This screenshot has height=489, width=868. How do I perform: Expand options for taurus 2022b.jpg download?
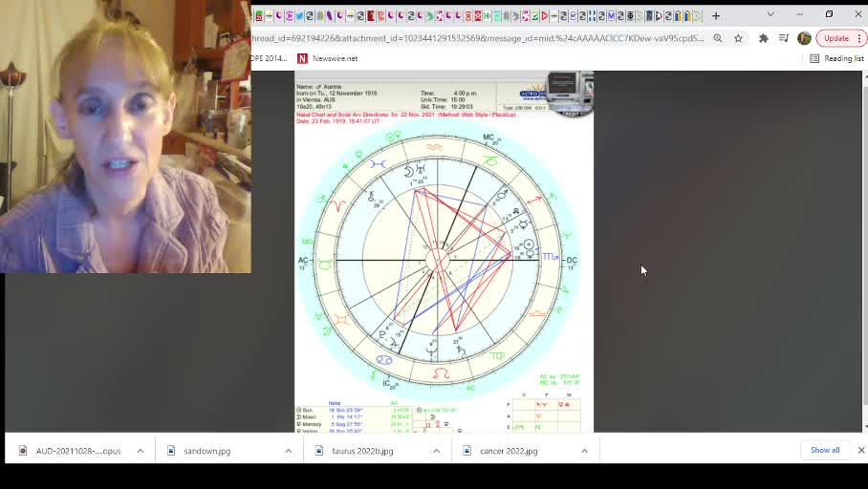(x=437, y=451)
